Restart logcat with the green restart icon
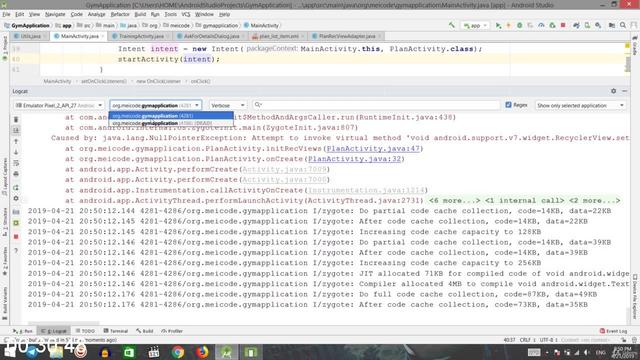This screenshot has width=640, height=360. point(16,187)
